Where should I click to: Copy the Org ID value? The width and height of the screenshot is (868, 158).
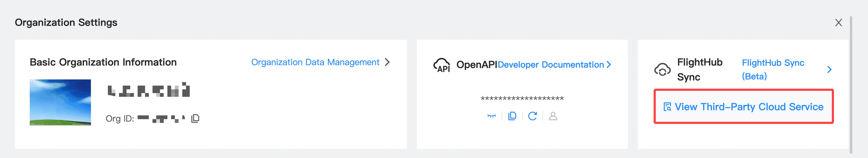point(195,118)
